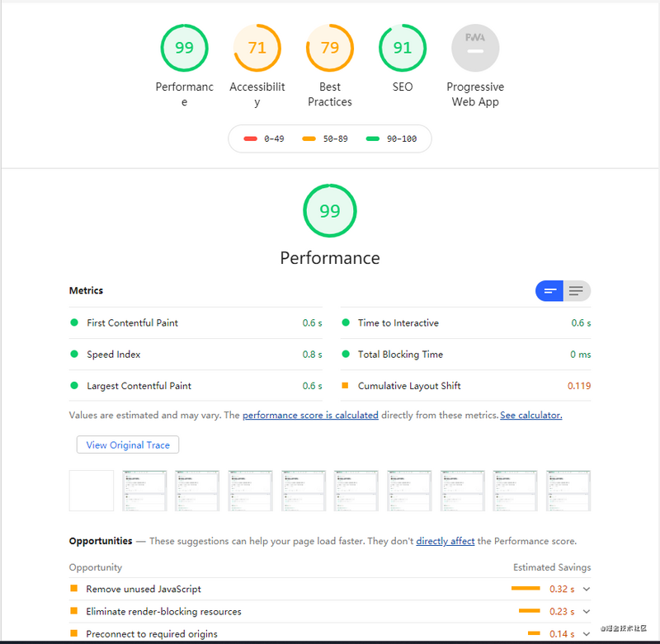Click the orange square beside Cumulative Layout Shift

coord(345,385)
